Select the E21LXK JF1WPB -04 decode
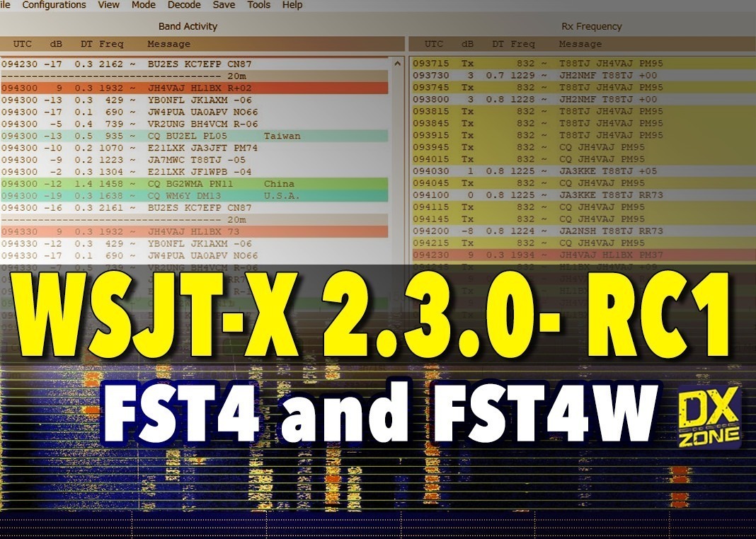 (194, 172)
